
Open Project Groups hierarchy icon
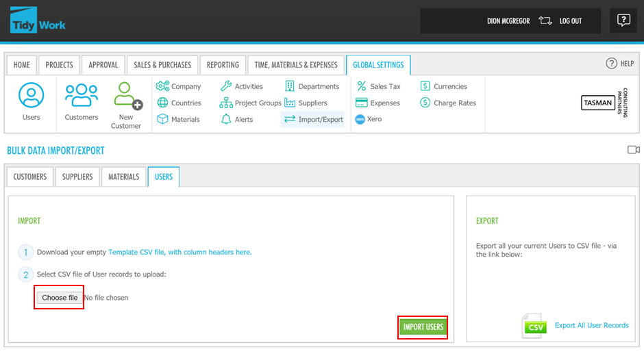coord(226,103)
